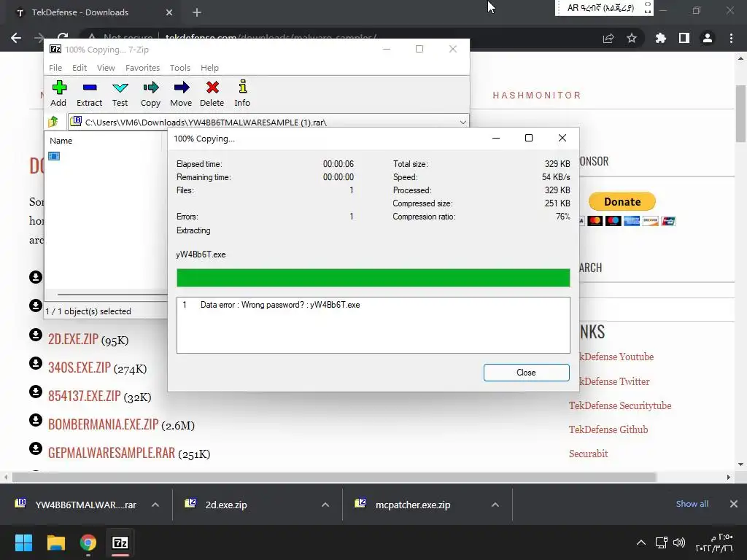This screenshot has height=560, width=747.
Task: Open the Chrome profile avatar icon
Action: pyautogui.click(x=708, y=38)
